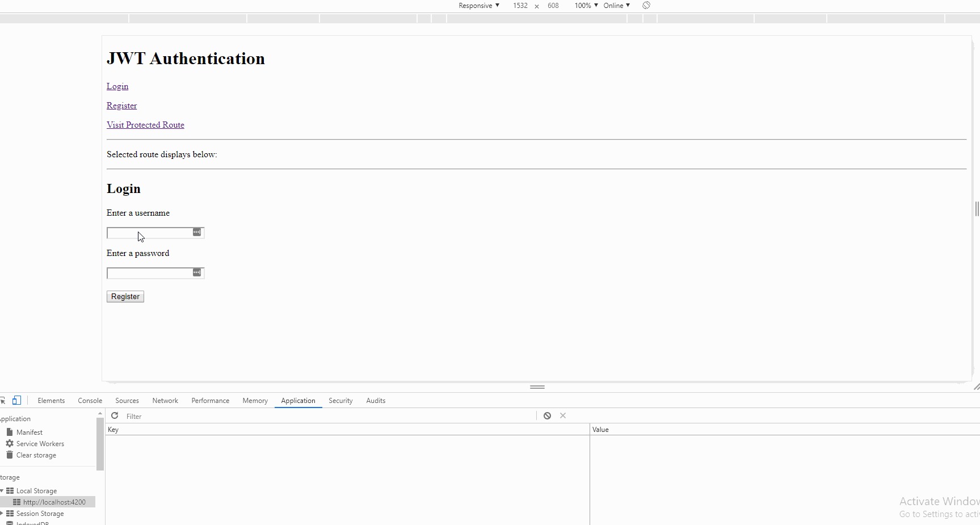Select Service Workers gear item

pyautogui.click(x=35, y=444)
